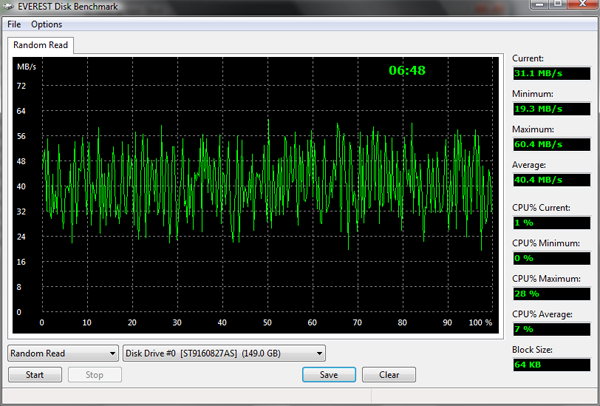Screen dimensions: 600x406
Task: Expand the Random Read test type dropdown
Action: (x=63, y=353)
